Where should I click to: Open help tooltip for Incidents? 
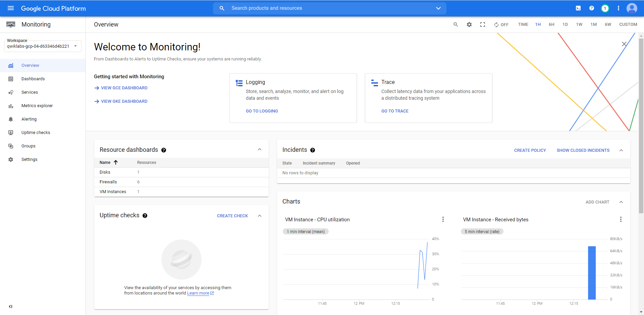tap(313, 150)
